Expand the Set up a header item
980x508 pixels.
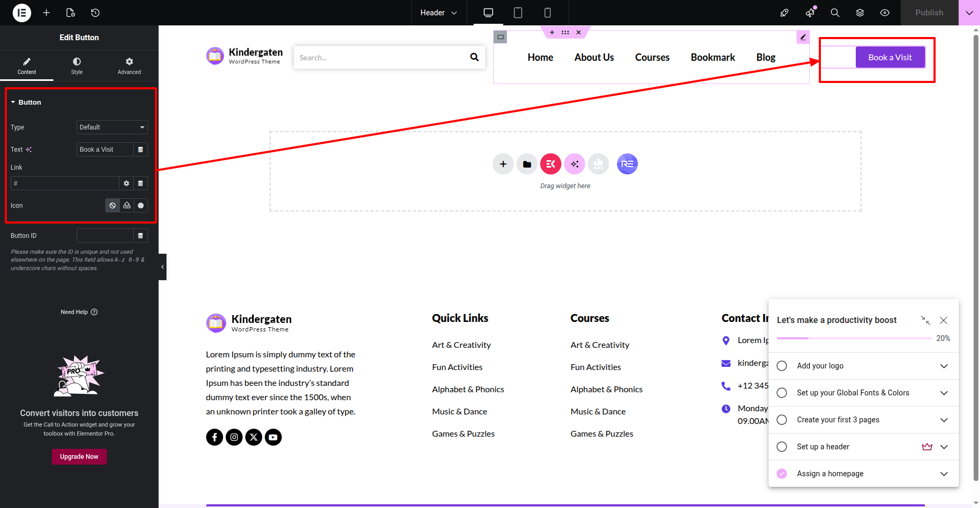[x=944, y=447]
